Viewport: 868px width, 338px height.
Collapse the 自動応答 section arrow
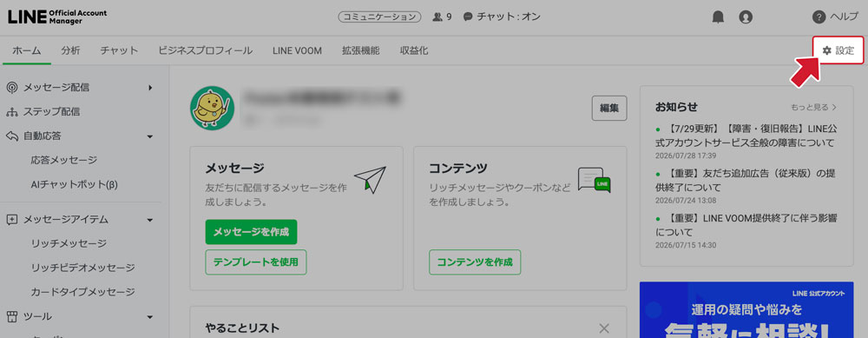pos(149,136)
